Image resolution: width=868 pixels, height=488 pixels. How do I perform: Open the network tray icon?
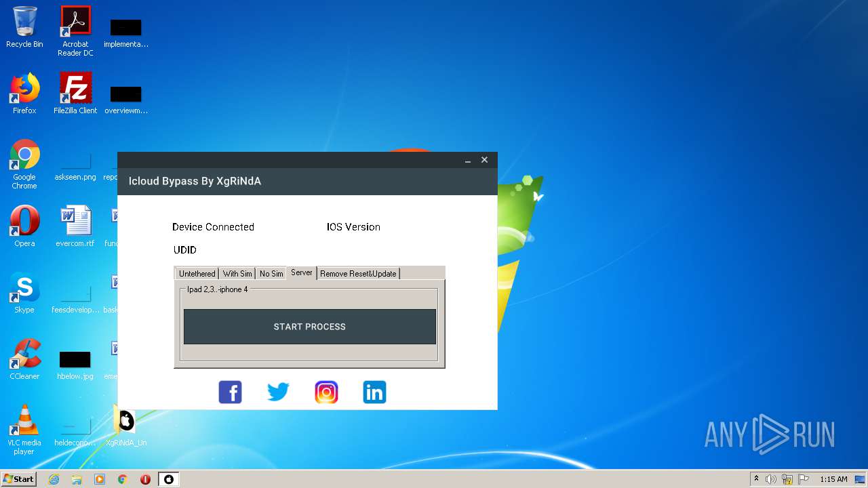coord(787,479)
